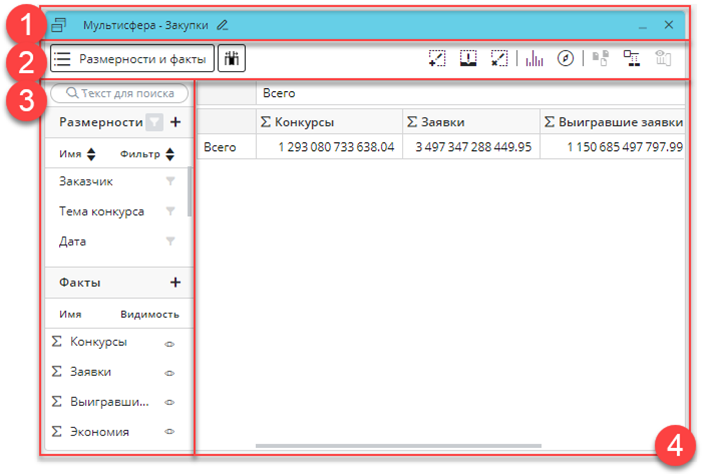Click the second dashed-square toolbar icon

coord(468,59)
